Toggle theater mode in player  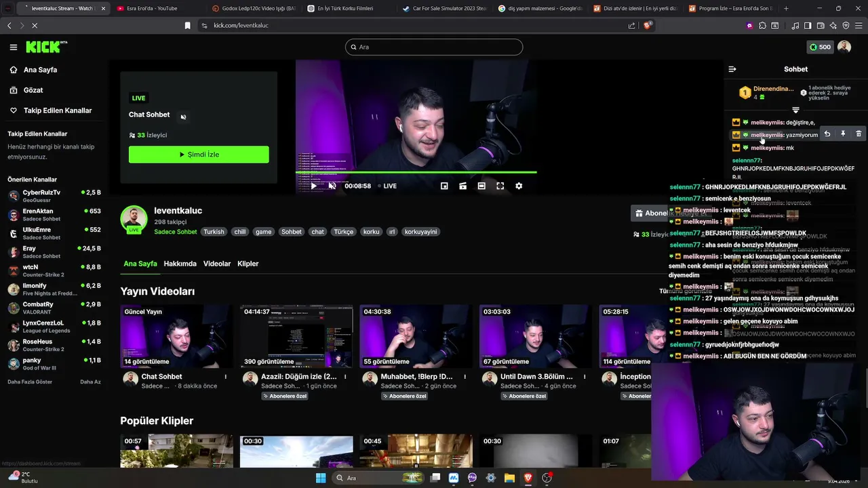481,186
